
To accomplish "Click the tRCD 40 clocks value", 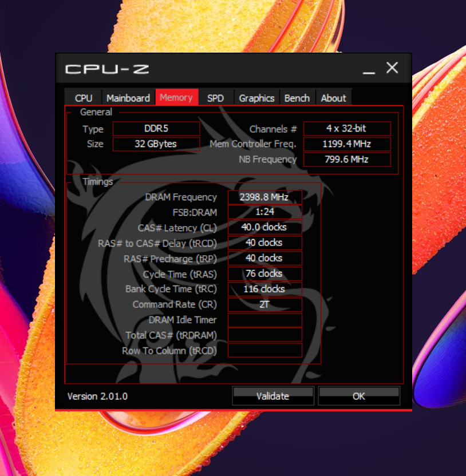I will (265, 243).
